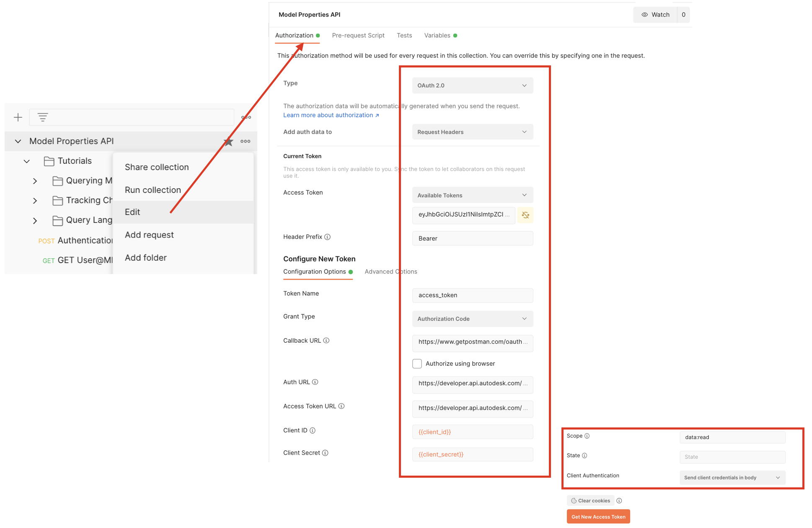
Task: Click the Get New Access Token button
Action: tap(598, 517)
